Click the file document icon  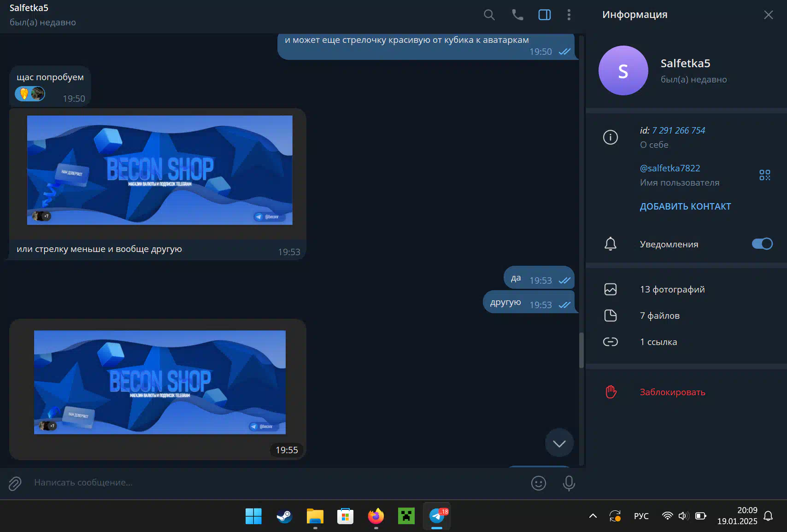pyautogui.click(x=611, y=316)
